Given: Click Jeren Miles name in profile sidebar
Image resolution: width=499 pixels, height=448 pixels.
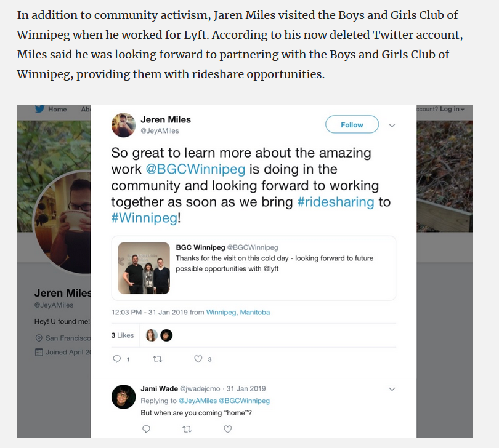Looking at the screenshot, I should coord(63,293).
